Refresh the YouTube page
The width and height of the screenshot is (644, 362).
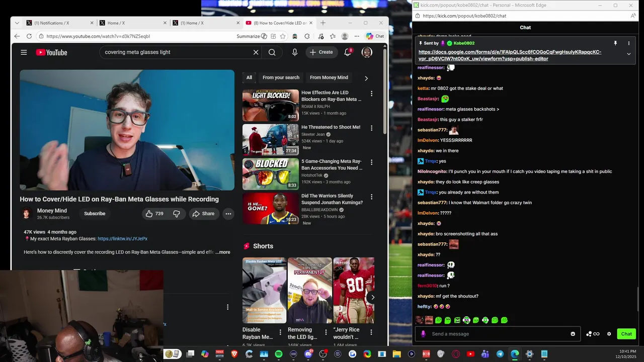(29, 36)
